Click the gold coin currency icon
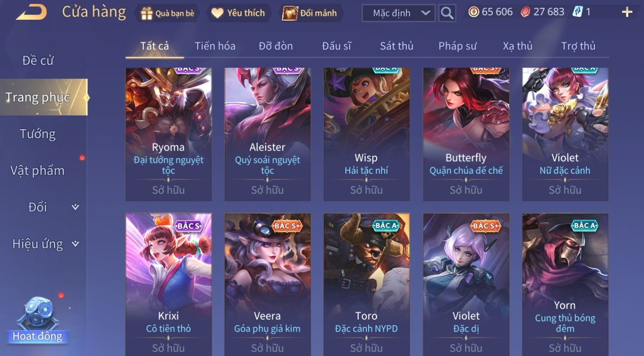The width and height of the screenshot is (644, 356). [474, 12]
